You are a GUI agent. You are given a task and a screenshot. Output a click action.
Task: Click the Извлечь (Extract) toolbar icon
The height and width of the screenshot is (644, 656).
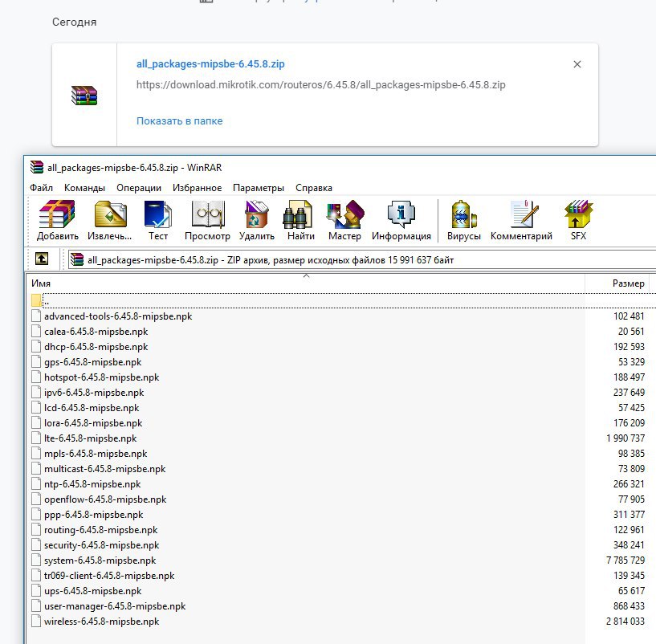pos(110,220)
